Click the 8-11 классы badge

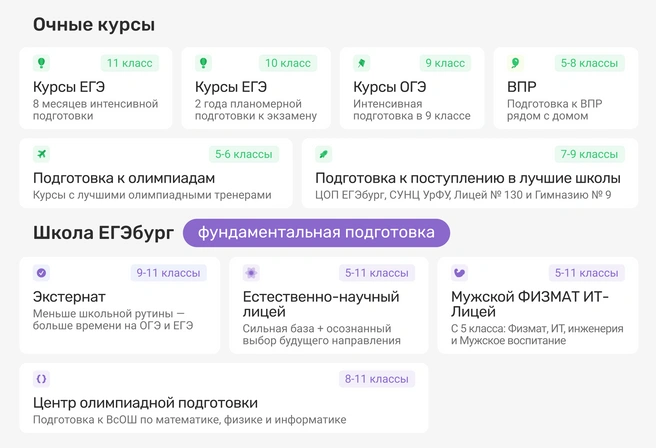(377, 379)
